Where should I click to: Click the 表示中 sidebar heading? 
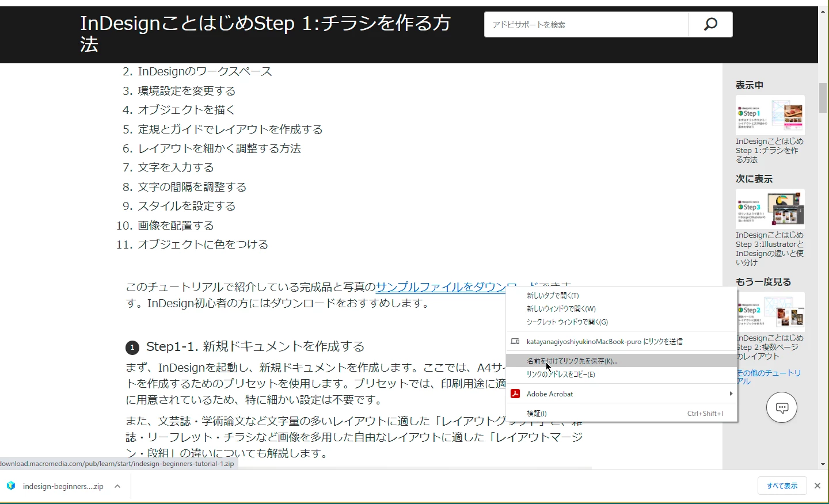point(750,85)
